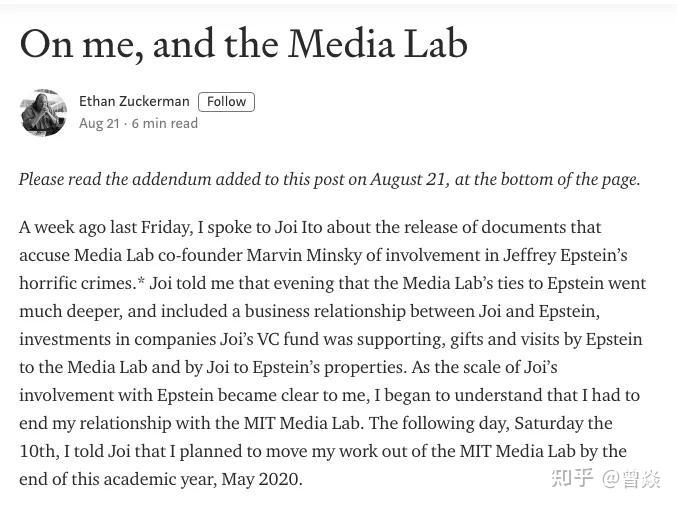Click the words 'Jeffrey Epstein's'
The height and width of the screenshot is (506, 677).
[565, 255]
